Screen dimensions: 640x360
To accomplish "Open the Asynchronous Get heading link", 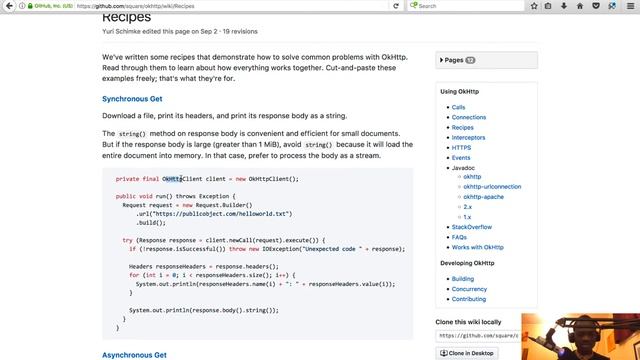I will coord(134,355).
